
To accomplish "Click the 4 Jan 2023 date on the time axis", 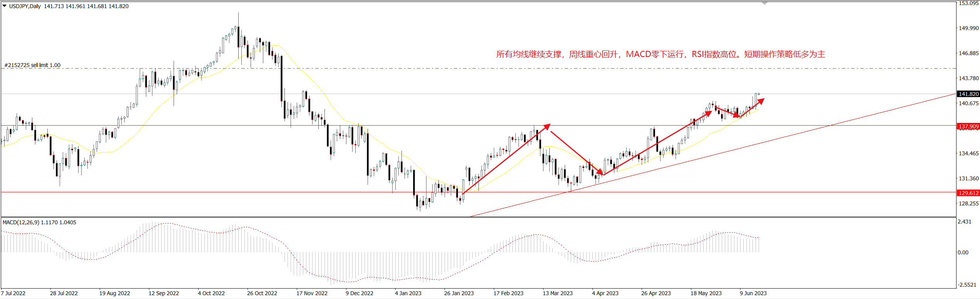I will pyautogui.click(x=408, y=293).
